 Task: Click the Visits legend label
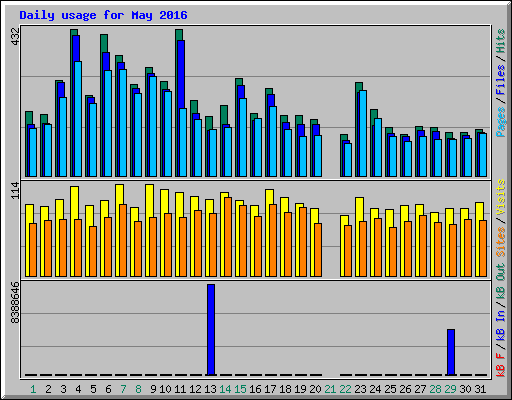(501, 197)
